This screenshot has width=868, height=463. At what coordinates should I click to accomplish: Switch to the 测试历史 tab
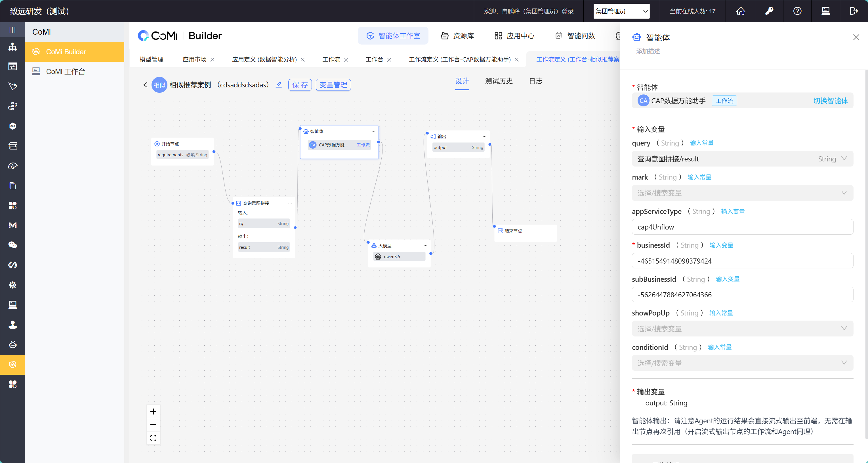[499, 81]
